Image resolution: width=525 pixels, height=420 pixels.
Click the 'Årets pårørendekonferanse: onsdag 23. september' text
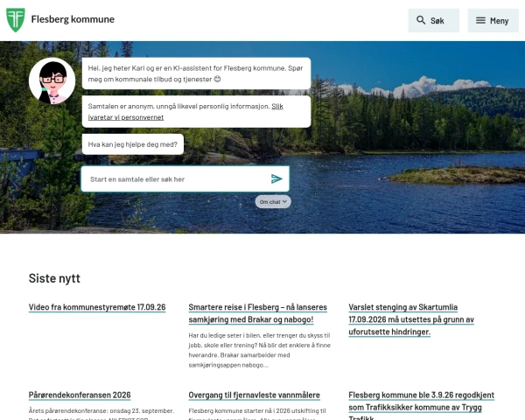[x=101, y=410]
